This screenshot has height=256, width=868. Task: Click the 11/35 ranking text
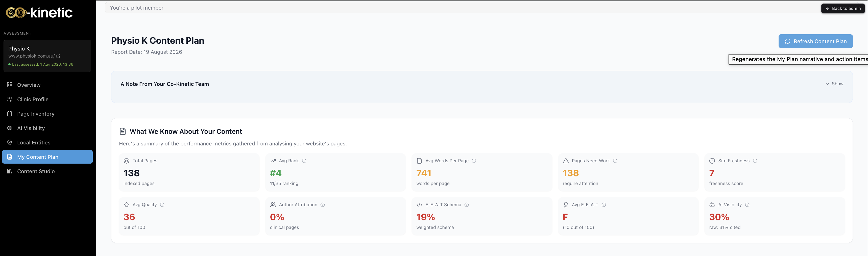(284, 184)
